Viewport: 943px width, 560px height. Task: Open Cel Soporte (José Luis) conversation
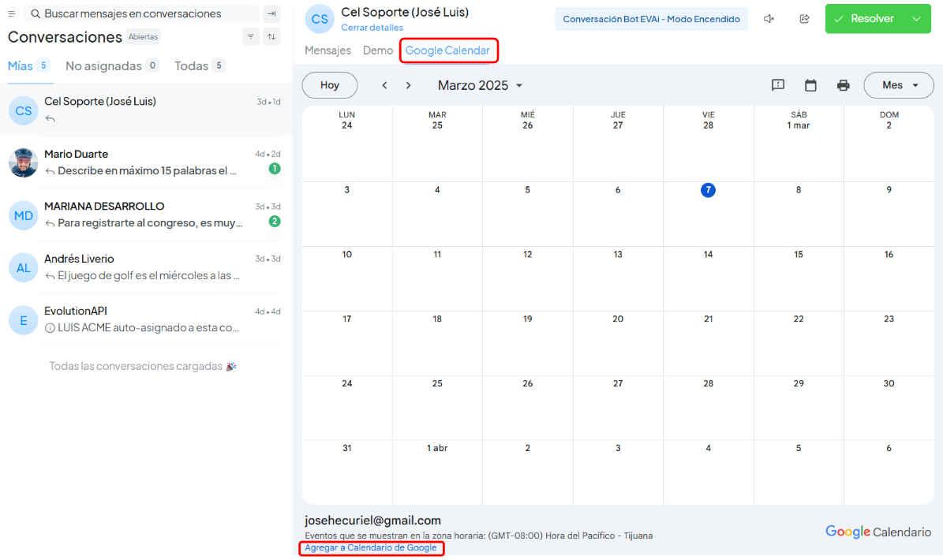point(146,110)
